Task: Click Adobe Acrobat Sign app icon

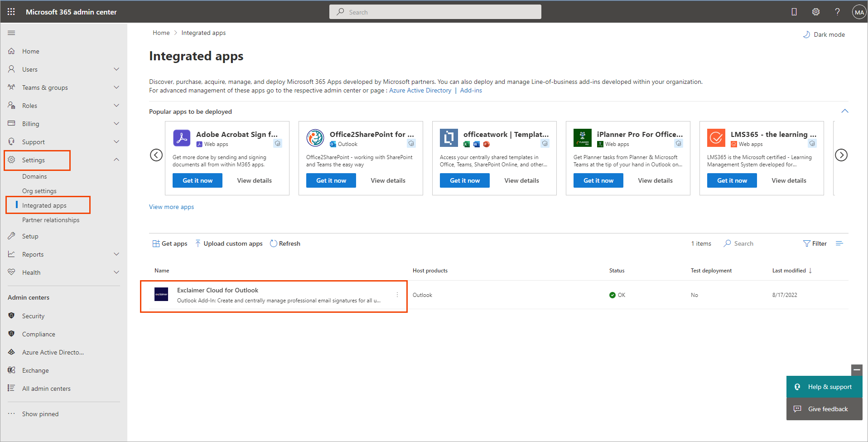Action: [182, 138]
